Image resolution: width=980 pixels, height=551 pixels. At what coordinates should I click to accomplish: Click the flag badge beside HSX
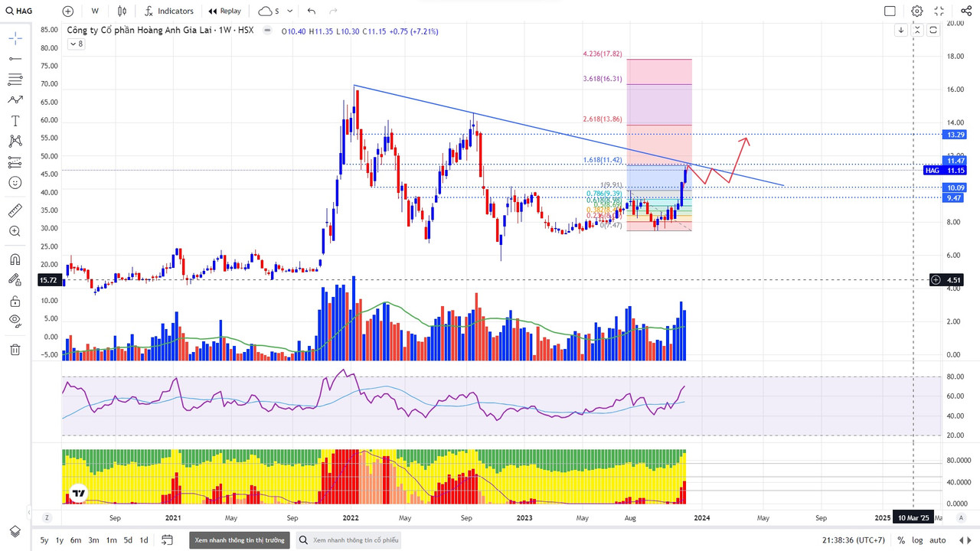(x=266, y=31)
